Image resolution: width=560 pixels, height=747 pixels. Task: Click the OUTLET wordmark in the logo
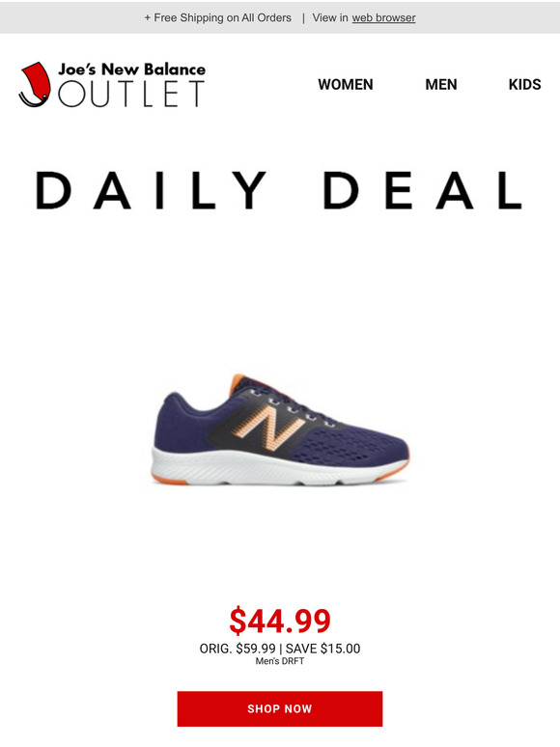131,94
